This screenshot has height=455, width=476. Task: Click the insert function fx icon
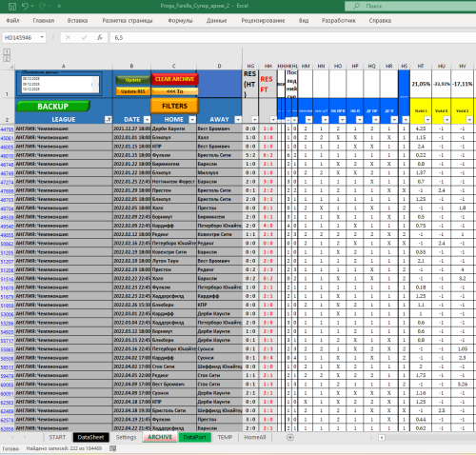(100, 37)
